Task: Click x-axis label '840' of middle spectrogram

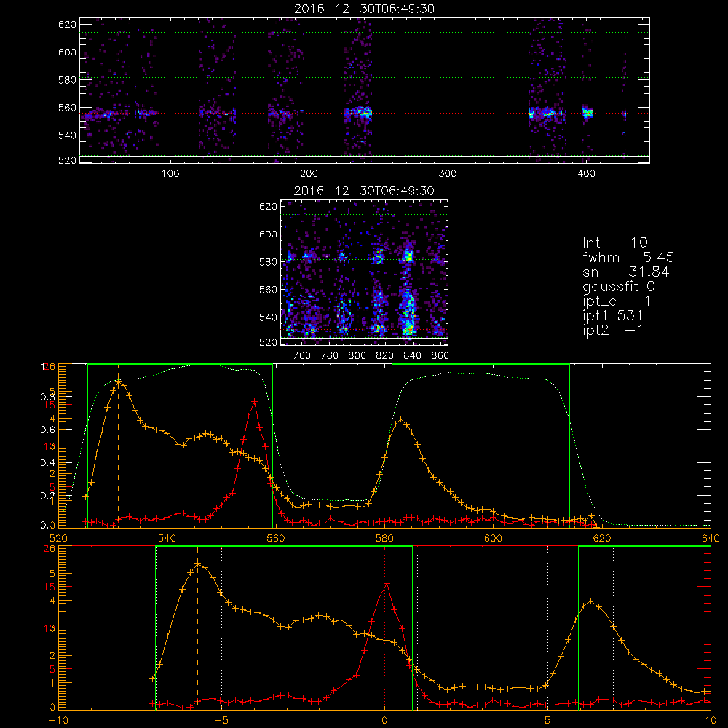Action: pyautogui.click(x=412, y=356)
